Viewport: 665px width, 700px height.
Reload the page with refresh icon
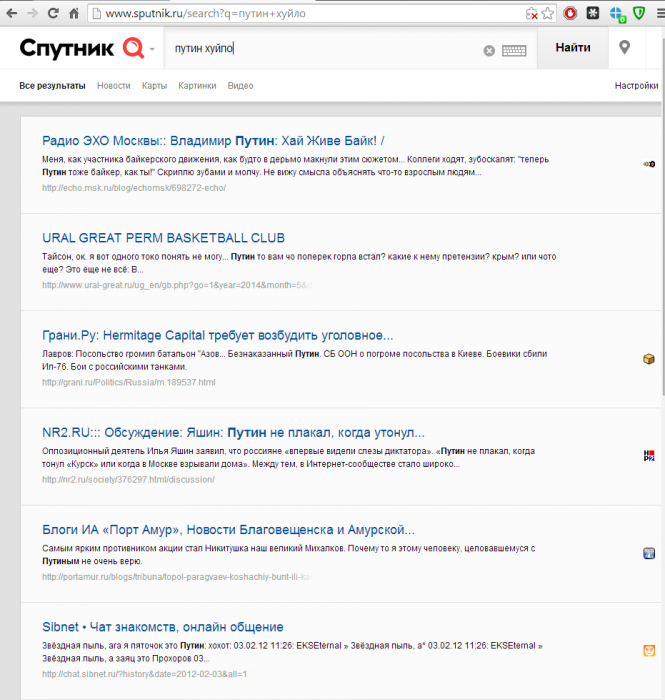click(x=53, y=13)
